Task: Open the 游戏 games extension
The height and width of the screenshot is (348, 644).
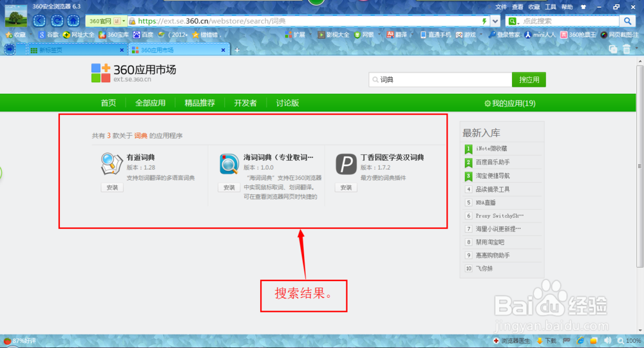Action: tap(466, 35)
